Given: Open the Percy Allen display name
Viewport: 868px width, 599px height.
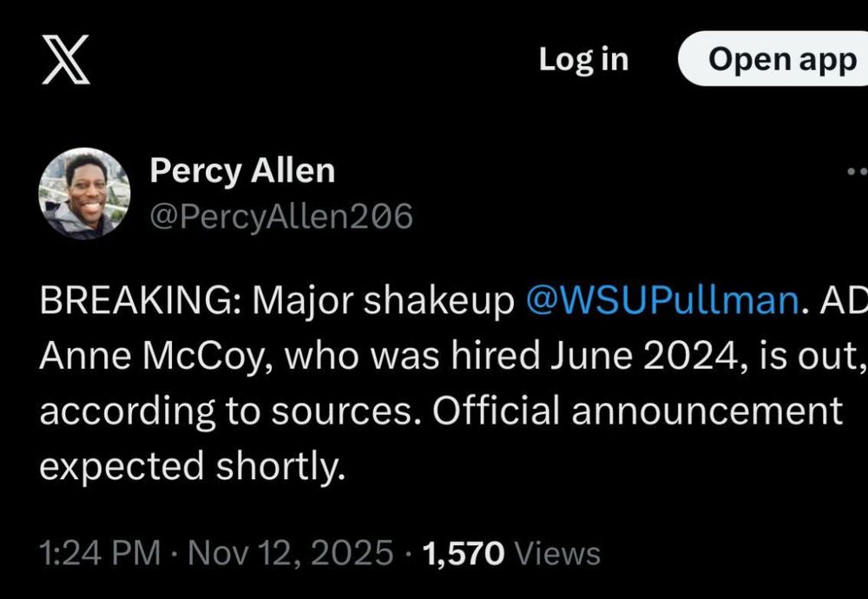Looking at the screenshot, I should [x=242, y=170].
